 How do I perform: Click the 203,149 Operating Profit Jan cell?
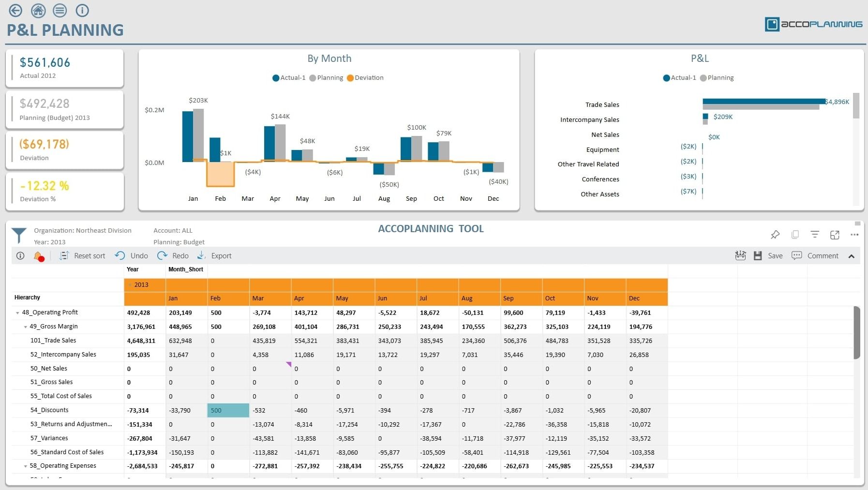(x=187, y=313)
